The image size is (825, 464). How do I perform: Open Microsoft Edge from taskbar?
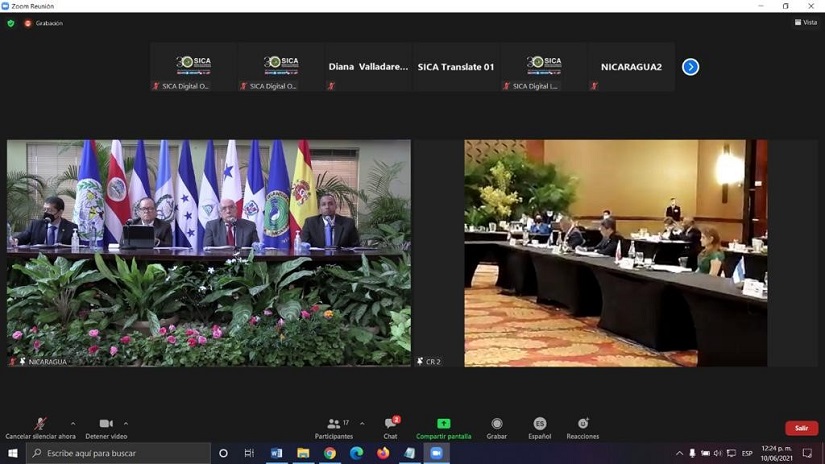356,453
